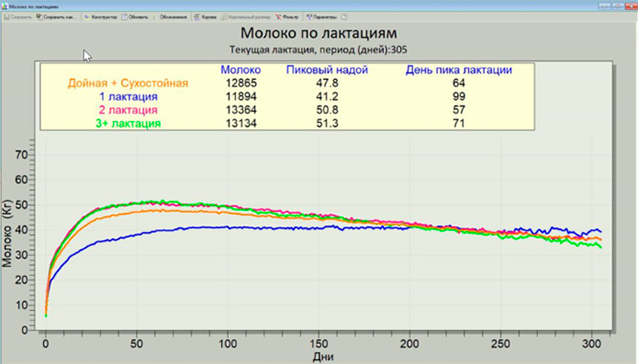This screenshot has width=638, height=364.
Task: Click the milk value 12865
Action: pyautogui.click(x=241, y=83)
